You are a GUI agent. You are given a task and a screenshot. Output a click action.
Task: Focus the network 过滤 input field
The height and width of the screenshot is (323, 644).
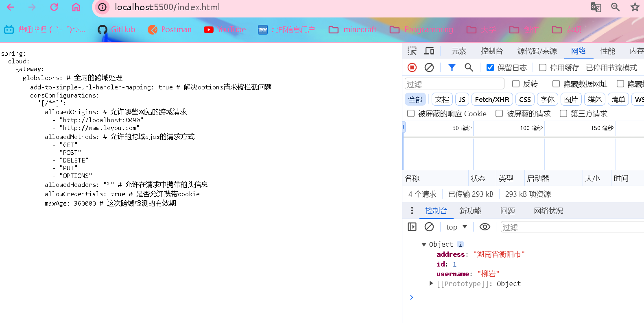[x=454, y=84]
